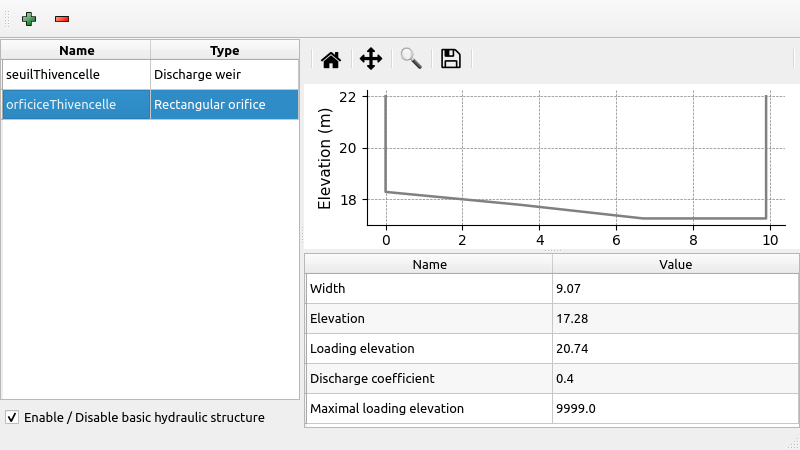Reset plot view with Home icon
Viewport: 800px width, 450px height.
(x=331, y=59)
